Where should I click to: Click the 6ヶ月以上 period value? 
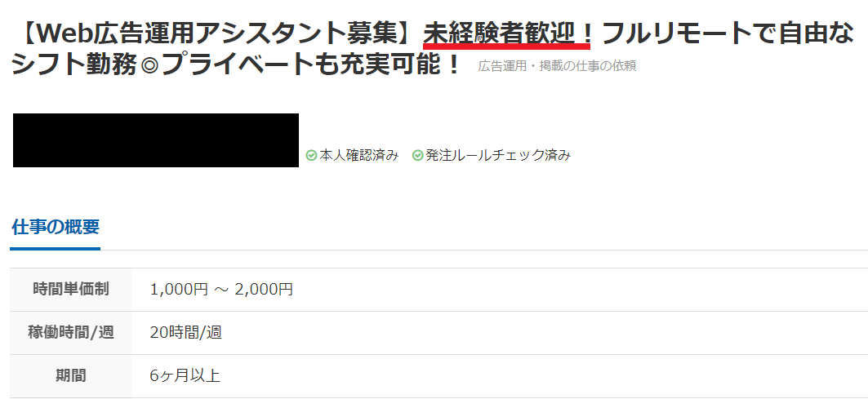pyautogui.click(x=185, y=376)
